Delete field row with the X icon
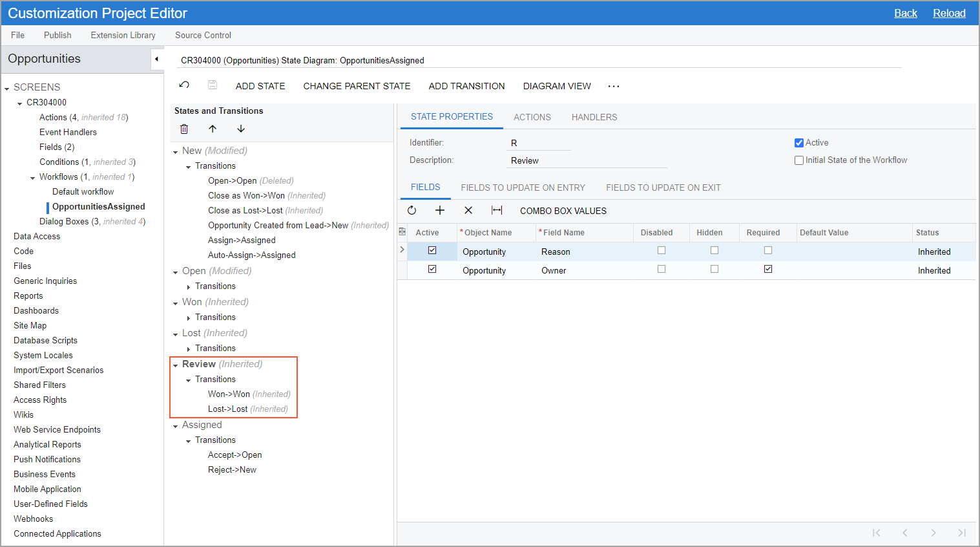 [468, 210]
